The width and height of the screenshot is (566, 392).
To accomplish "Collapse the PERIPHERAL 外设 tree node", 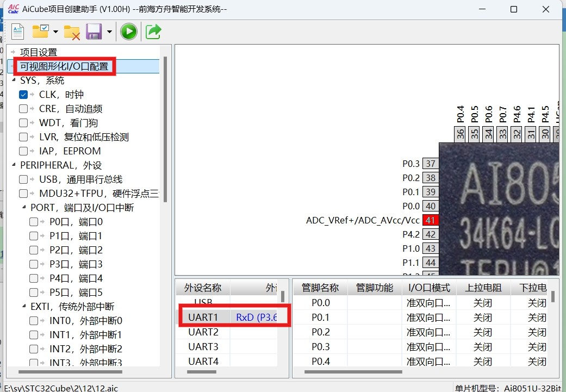I will pyautogui.click(x=14, y=165).
